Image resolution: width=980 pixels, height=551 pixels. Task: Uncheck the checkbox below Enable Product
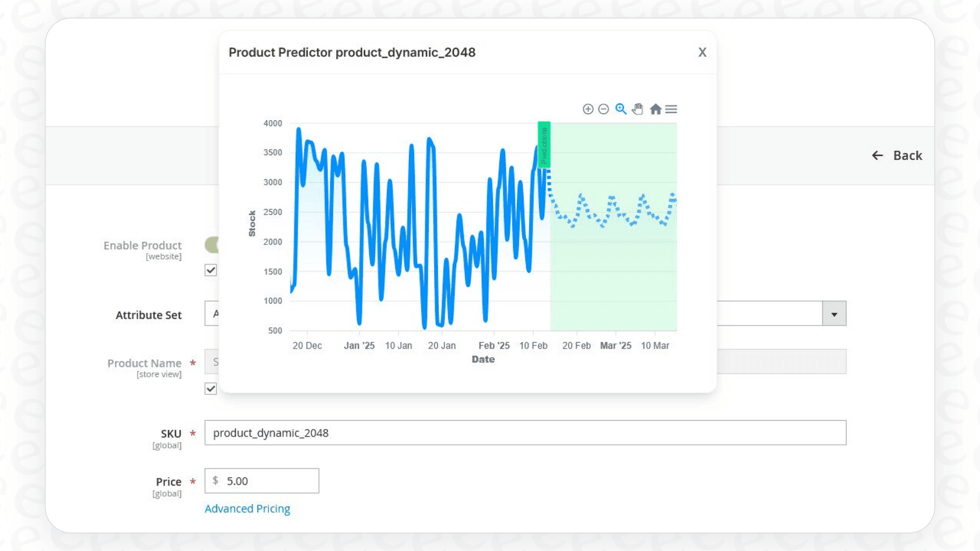(211, 269)
